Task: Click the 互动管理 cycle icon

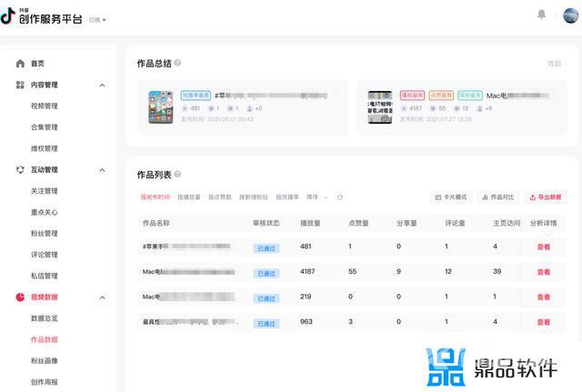Action: (20, 170)
